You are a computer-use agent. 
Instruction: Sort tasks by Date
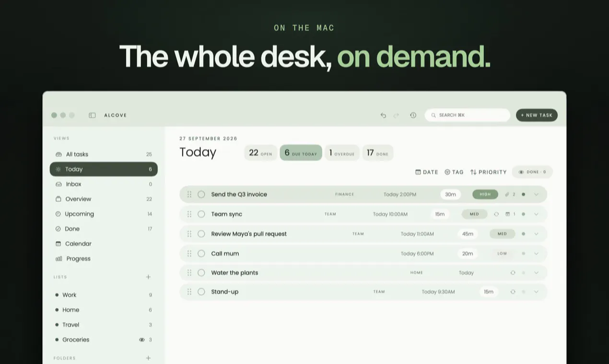[427, 172]
